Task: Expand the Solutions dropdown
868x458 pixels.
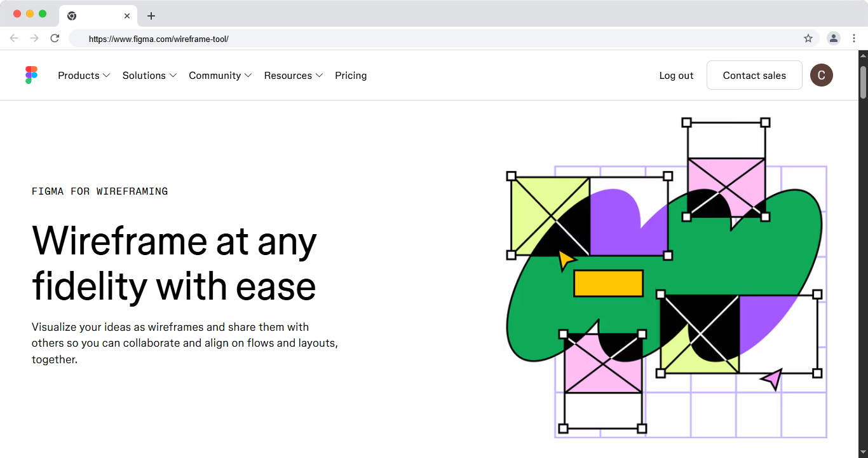Action: (149, 75)
